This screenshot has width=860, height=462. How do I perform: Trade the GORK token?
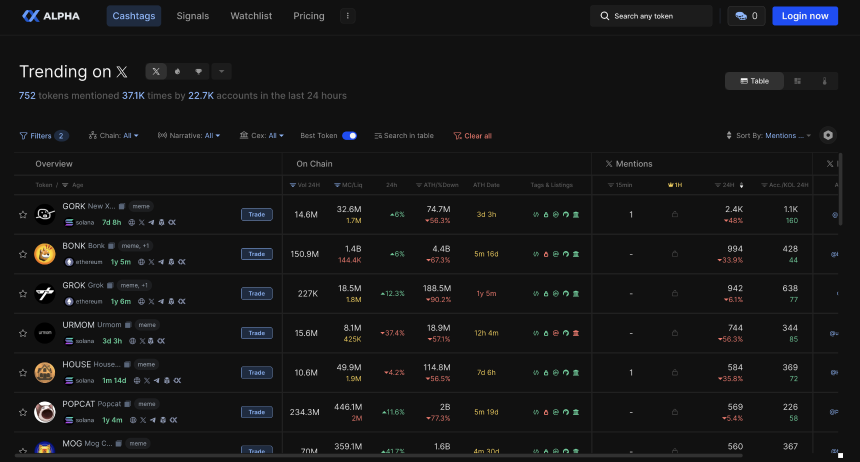point(257,215)
